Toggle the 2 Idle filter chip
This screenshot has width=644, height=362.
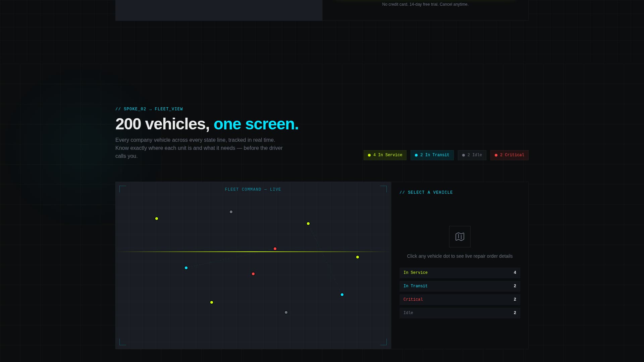pos(472,155)
